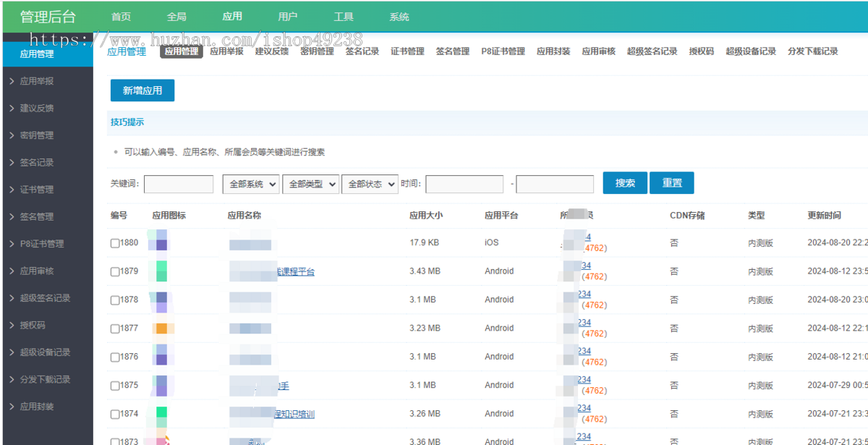
Task: Click the 新增应用 button
Action: [142, 90]
